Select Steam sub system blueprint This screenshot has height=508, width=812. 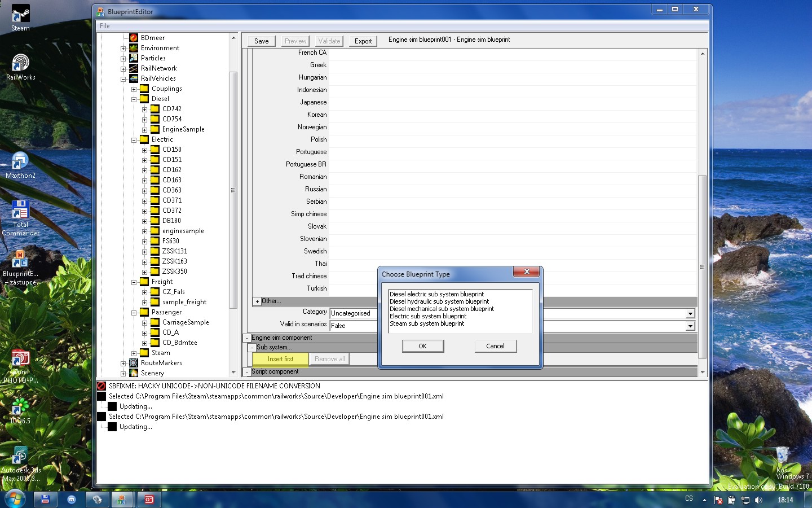(x=427, y=323)
